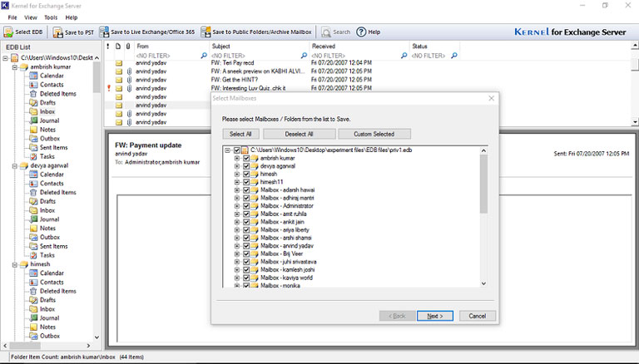The height and width of the screenshot is (364, 639).
Task: Click envelope icon of 'FW: Teri Pay recd' email
Action: pos(119,63)
